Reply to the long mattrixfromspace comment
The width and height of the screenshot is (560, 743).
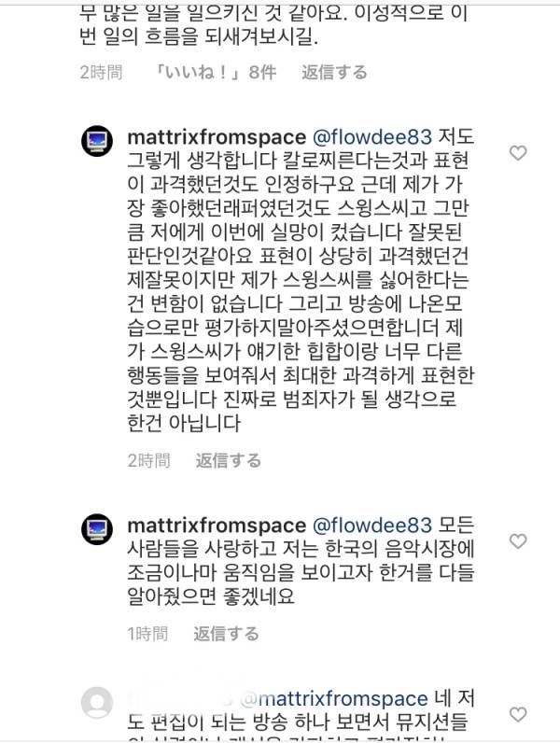(x=228, y=460)
